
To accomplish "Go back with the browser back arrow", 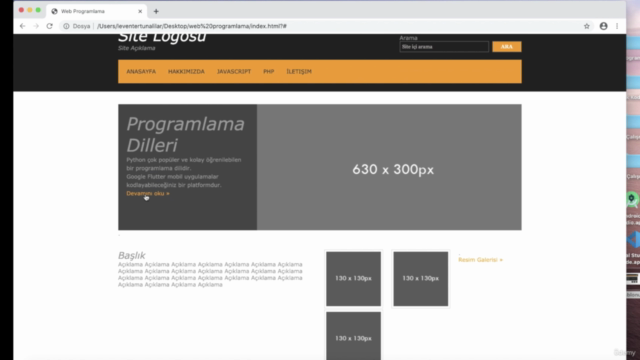I will click(x=22, y=26).
